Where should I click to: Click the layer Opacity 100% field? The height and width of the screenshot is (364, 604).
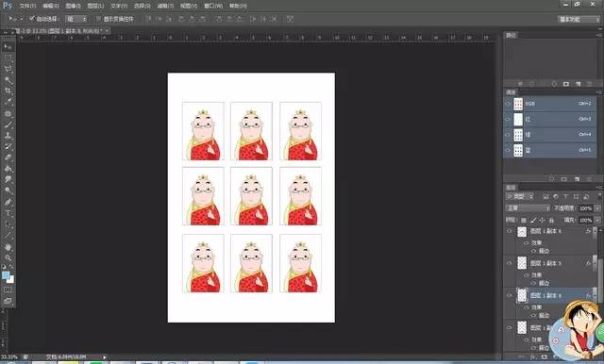pos(585,208)
